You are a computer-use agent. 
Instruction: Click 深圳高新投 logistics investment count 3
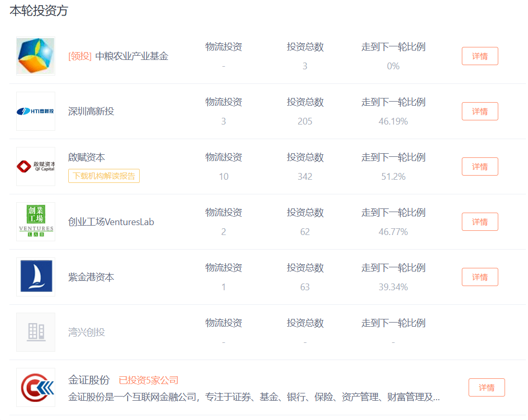[224, 121]
